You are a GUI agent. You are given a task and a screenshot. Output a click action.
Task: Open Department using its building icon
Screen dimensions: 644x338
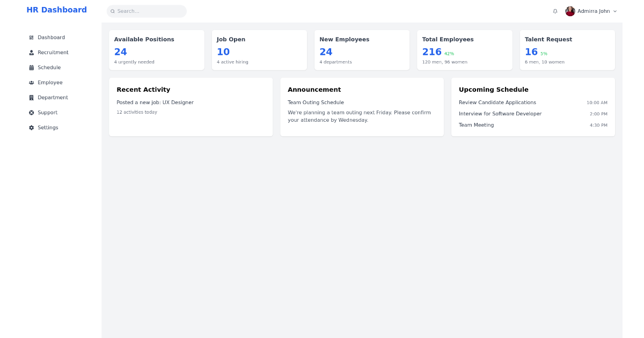(x=31, y=97)
